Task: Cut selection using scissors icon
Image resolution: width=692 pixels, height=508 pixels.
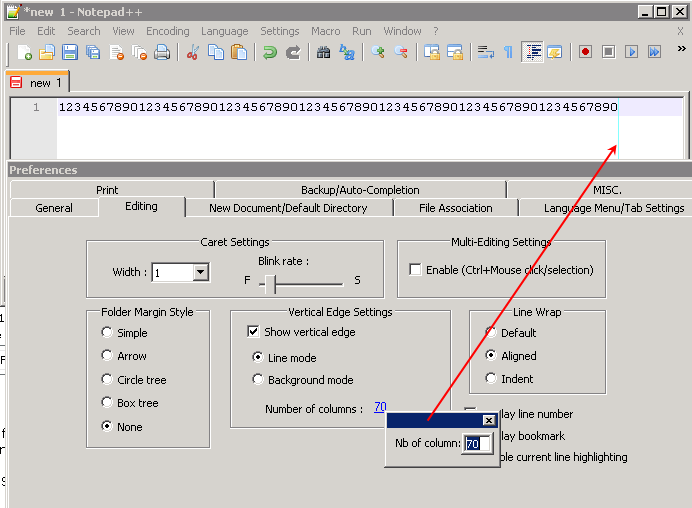Action: click(x=192, y=52)
